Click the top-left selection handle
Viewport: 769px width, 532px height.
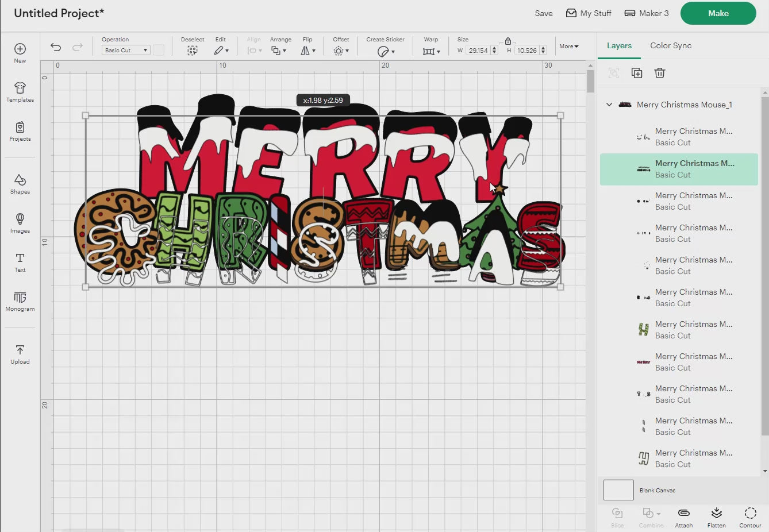pyautogui.click(x=86, y=115)
